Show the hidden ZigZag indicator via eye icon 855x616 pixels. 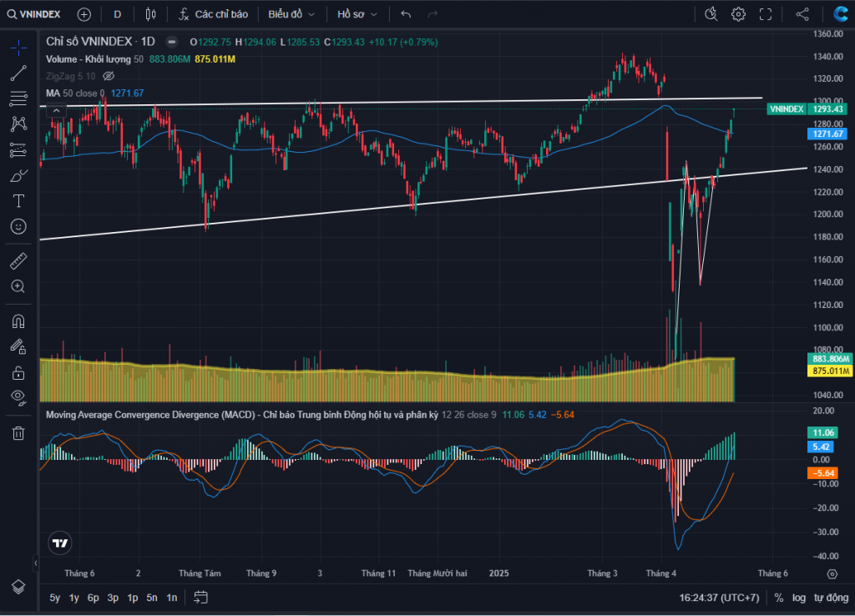pyautogui.click(x=109, y=76)
